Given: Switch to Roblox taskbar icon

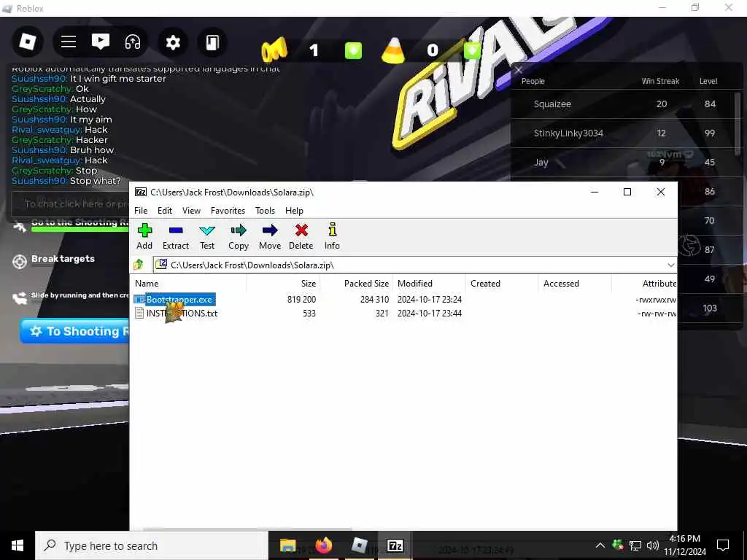Looking at the screenshot, I should click(x=359, y=545).
